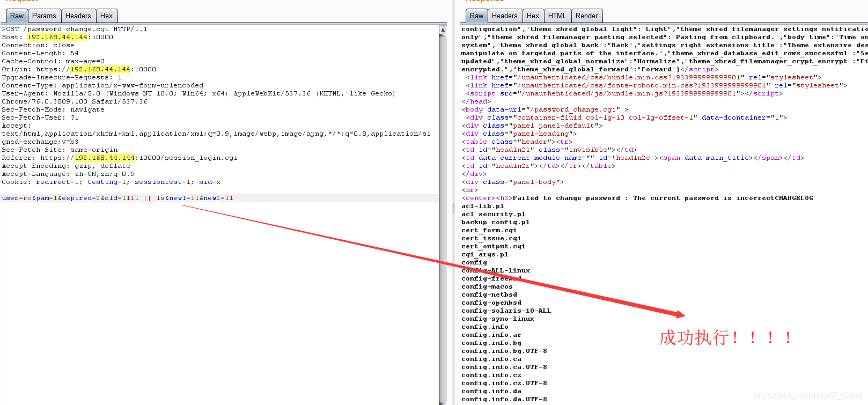868x405 pixels.
Task: Click acl-lib.pl in response output
Action: pos(483,206)
